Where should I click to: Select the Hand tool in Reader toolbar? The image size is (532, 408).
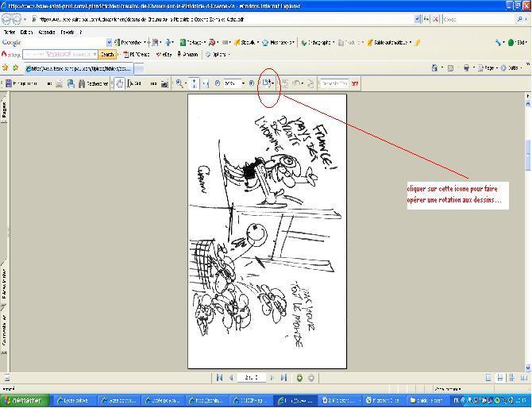[119, 83]
